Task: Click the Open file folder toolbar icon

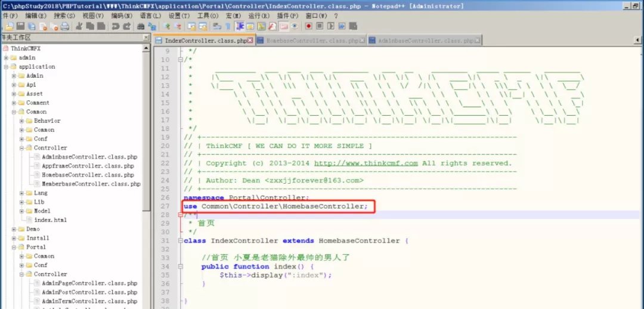Action: [x=10, y=26]
